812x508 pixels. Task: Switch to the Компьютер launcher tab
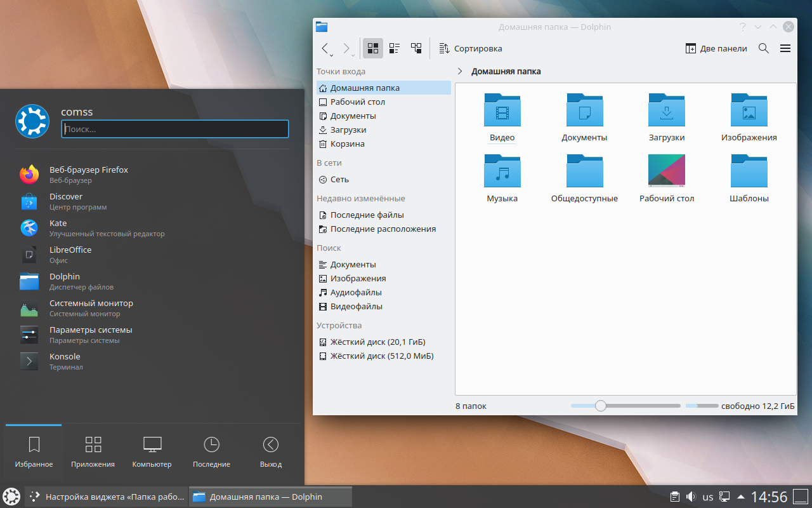pos(152,451)
